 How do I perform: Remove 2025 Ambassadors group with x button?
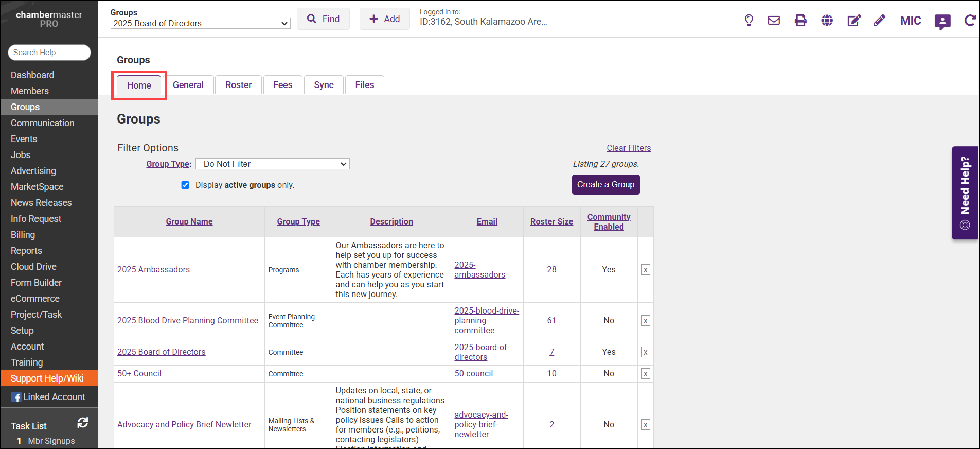[x=645, y=270]
